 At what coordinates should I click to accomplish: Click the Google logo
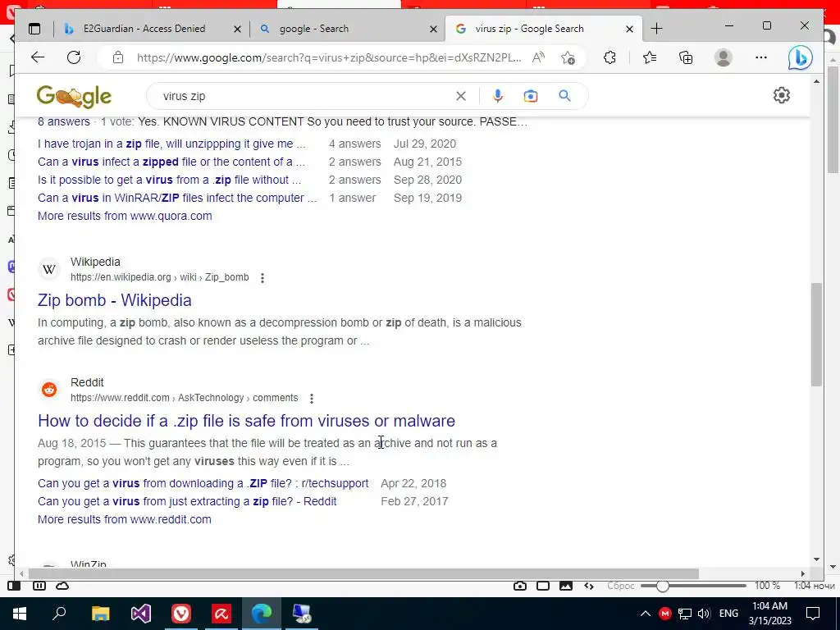(x=74, y=97)
